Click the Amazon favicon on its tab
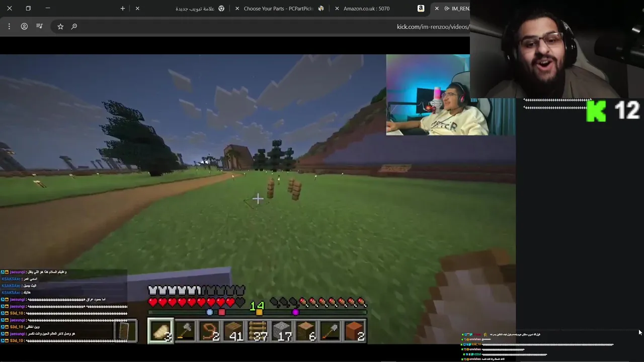This screenshot has width=644, height=362. coord(421,9)
